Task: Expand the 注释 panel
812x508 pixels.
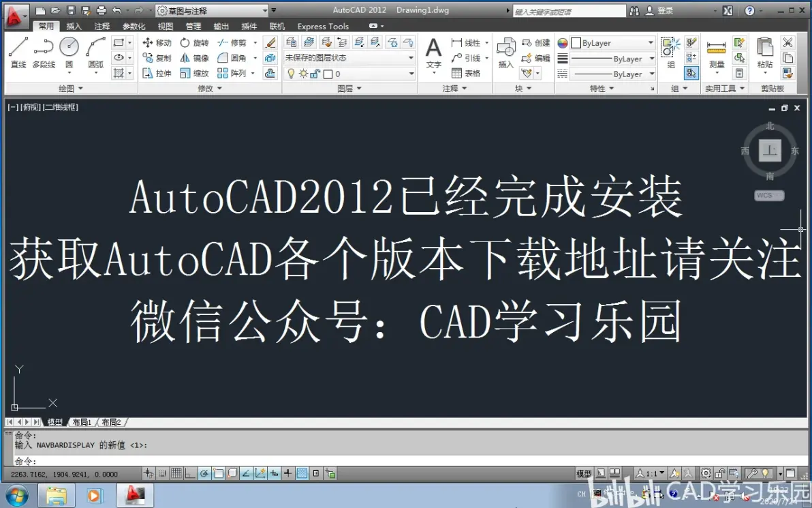Action: (454, 89)
